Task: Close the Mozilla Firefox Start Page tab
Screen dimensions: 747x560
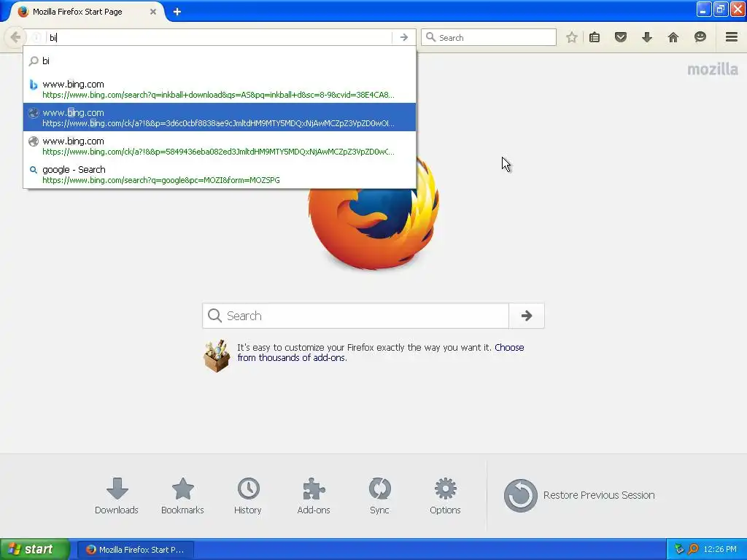Action: click(x=153, y=12)
